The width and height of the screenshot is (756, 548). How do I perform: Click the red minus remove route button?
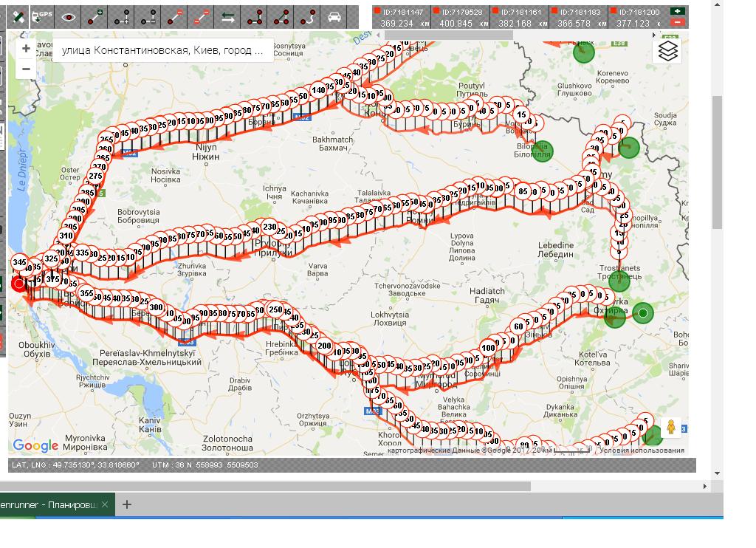point(676,23)
